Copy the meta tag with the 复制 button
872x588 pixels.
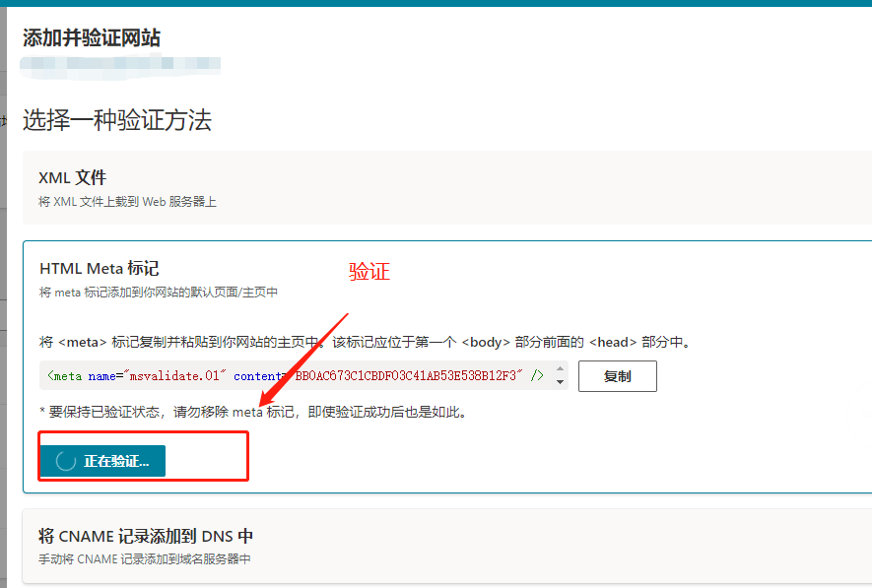(x=617, y=376)
